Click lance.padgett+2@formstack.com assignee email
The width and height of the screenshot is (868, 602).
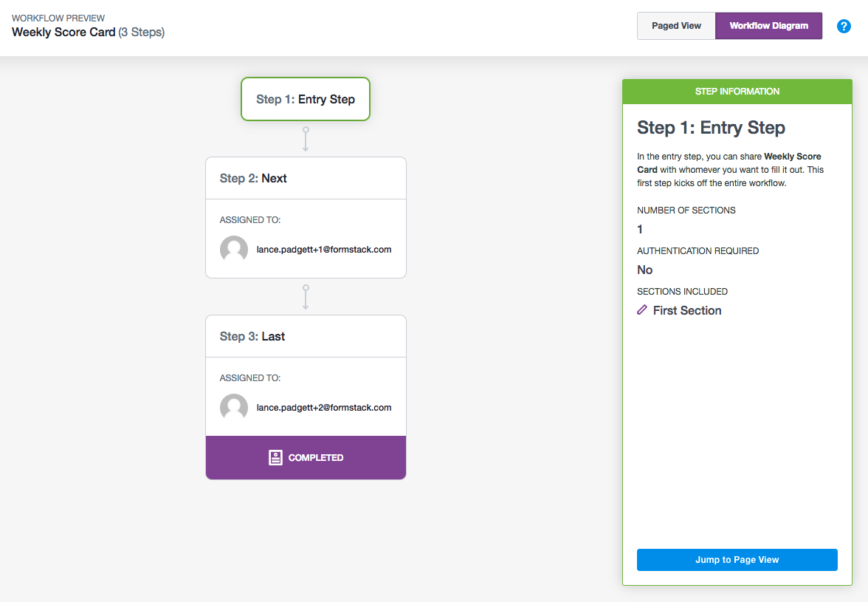tap(324, 408)
